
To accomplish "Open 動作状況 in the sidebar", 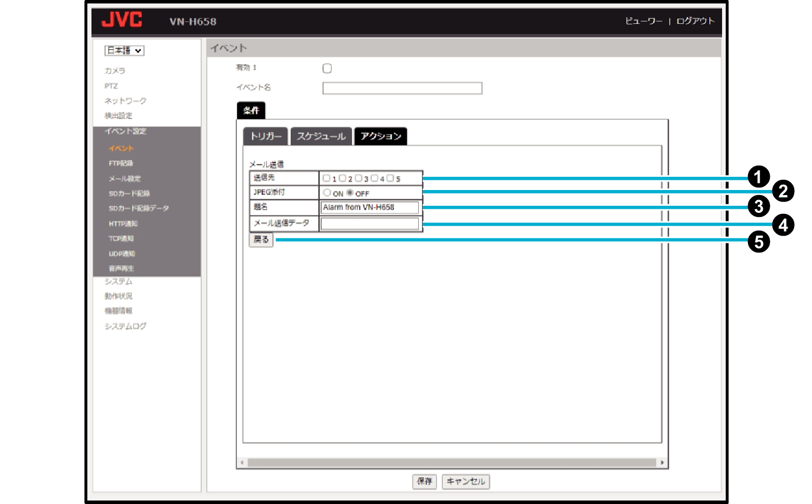I will pyautogui.click(x=118, y=296).
